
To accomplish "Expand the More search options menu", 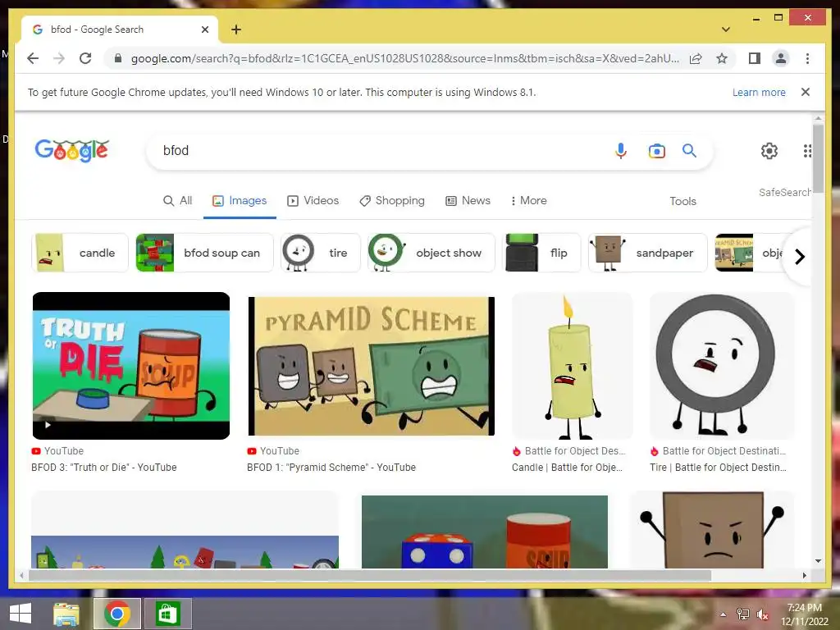I will click(528, 200).
